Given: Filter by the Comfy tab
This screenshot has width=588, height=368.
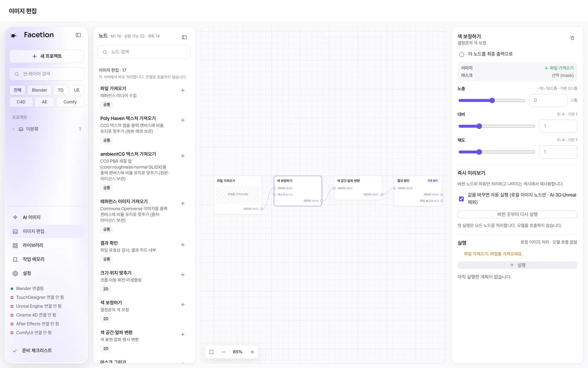Looking at the screenshot, I should pyautogui.click(x=70, y=102).
